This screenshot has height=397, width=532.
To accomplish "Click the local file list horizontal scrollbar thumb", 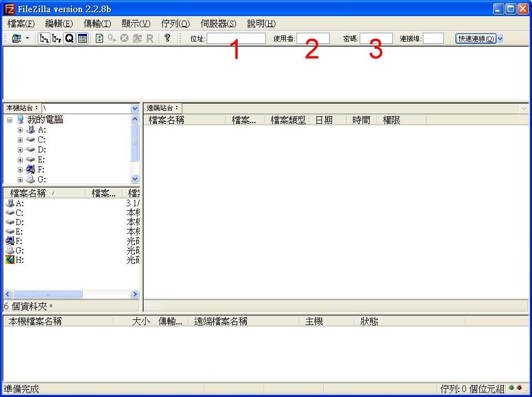I will coord(47,294).
